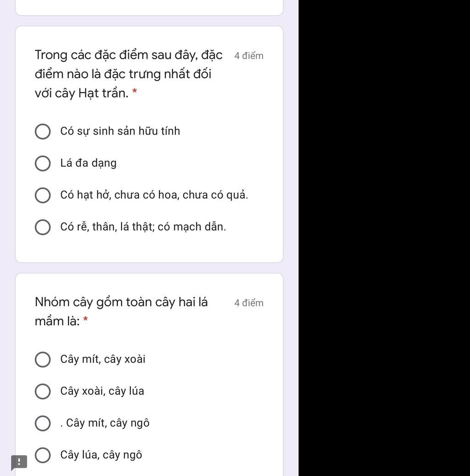Select the "Cây mít, cây xoài" radio button
Image resolution: width=470 pixels, height=476 pixels.
tap(43, 360)
